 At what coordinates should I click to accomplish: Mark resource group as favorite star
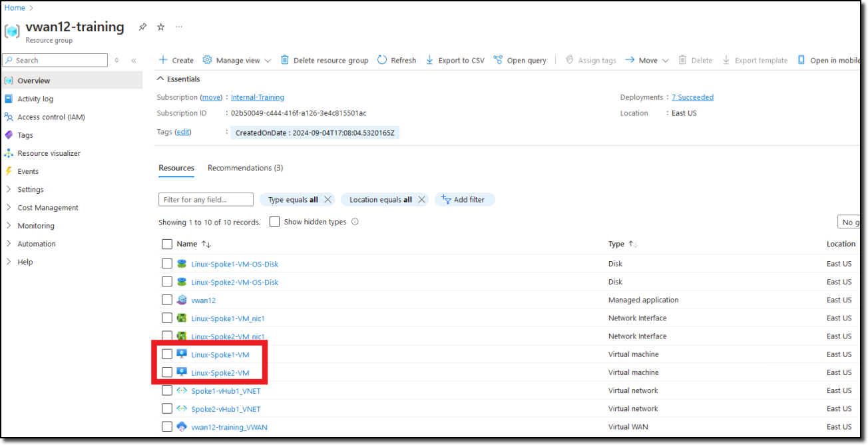click(160, 27)
